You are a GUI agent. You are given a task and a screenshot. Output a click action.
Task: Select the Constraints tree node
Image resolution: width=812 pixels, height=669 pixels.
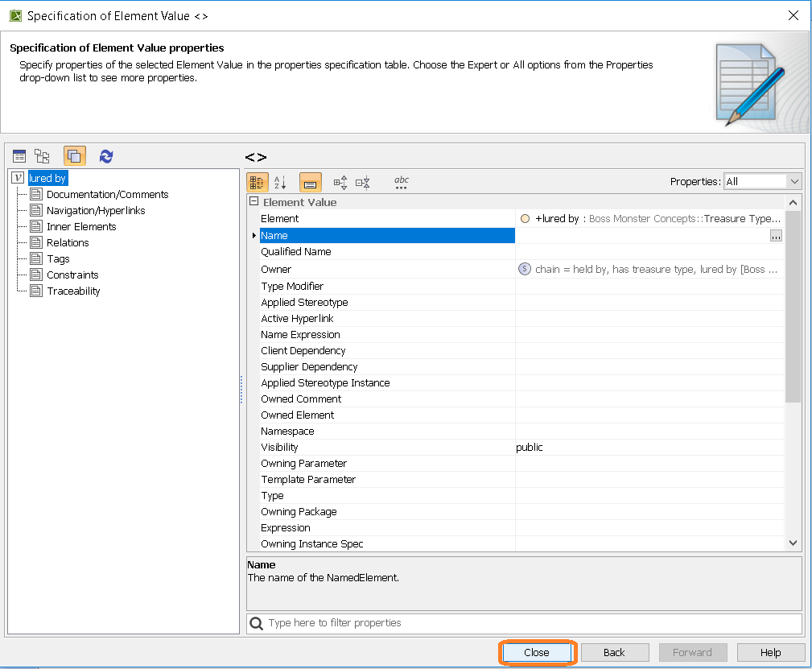click(x=72, y=275)
